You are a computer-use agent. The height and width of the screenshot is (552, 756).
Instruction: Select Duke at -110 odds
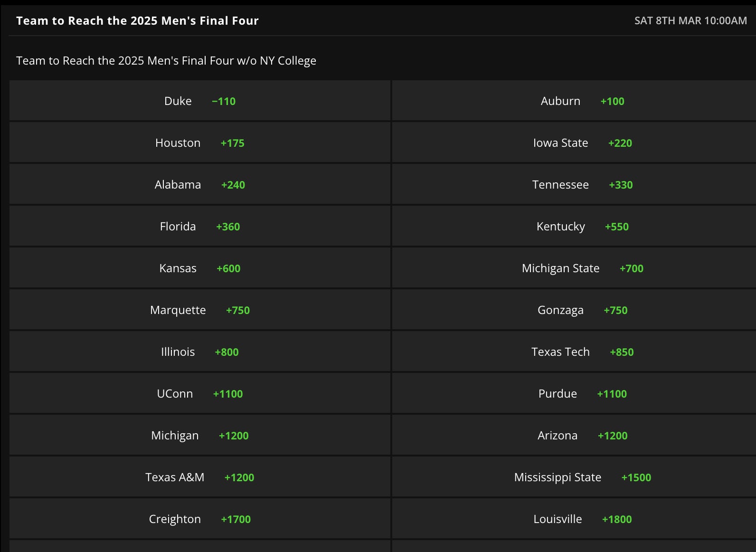pos(200,101)
